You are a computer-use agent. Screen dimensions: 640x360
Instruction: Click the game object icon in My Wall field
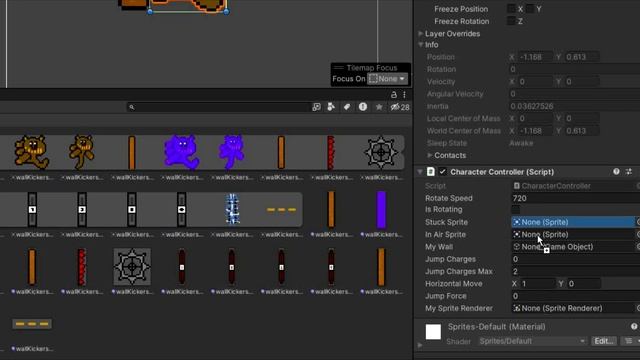tap(516, 247)
